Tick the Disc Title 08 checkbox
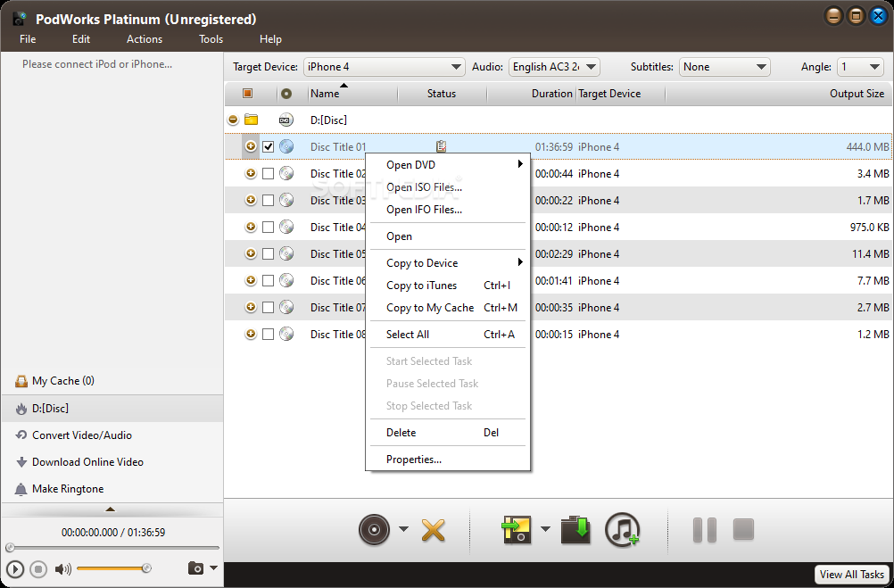This screenshot has width=894, height=588. click(268, 335)
